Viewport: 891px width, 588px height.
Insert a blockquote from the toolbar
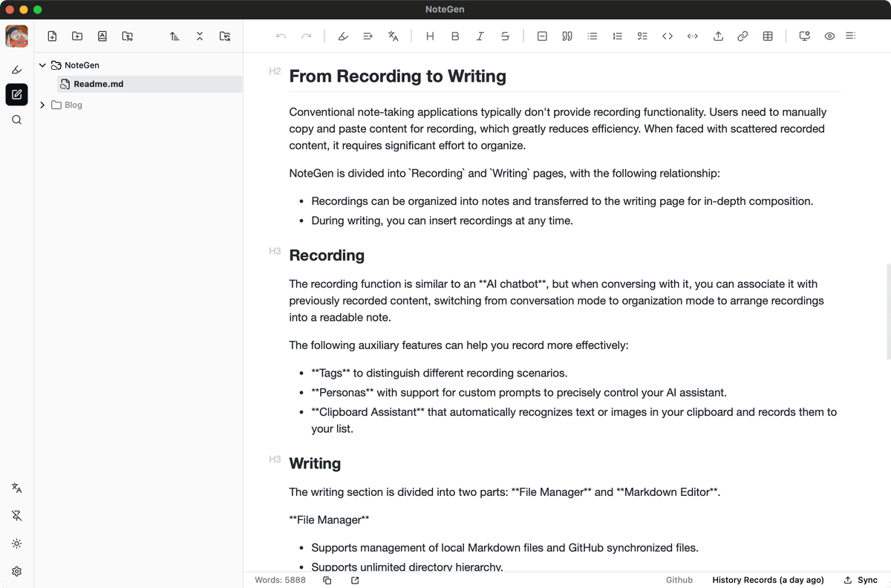[x=567, y=36]
